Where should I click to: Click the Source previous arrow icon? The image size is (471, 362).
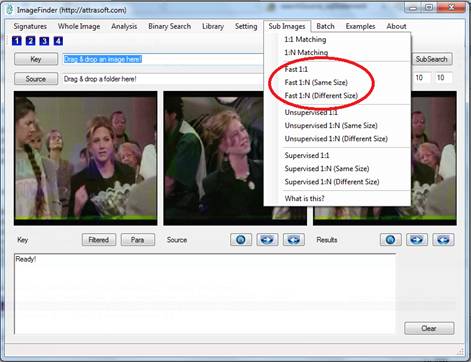[294, 240]
